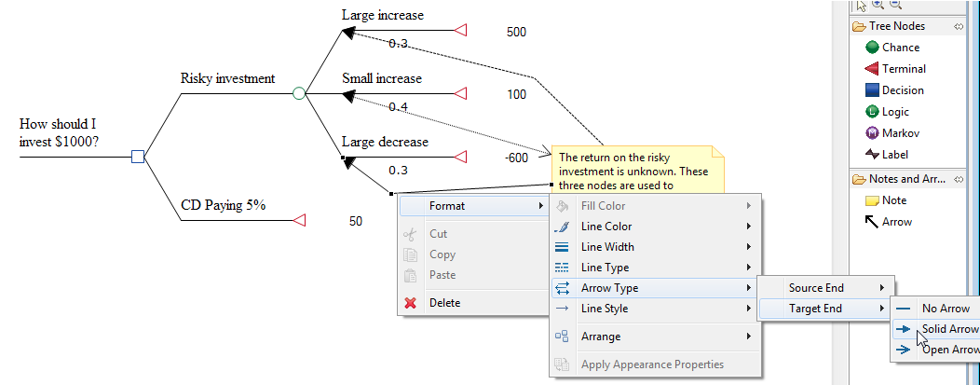Click the Risky investment chance node circle
980x385 pixels.
tap(299, 93)
